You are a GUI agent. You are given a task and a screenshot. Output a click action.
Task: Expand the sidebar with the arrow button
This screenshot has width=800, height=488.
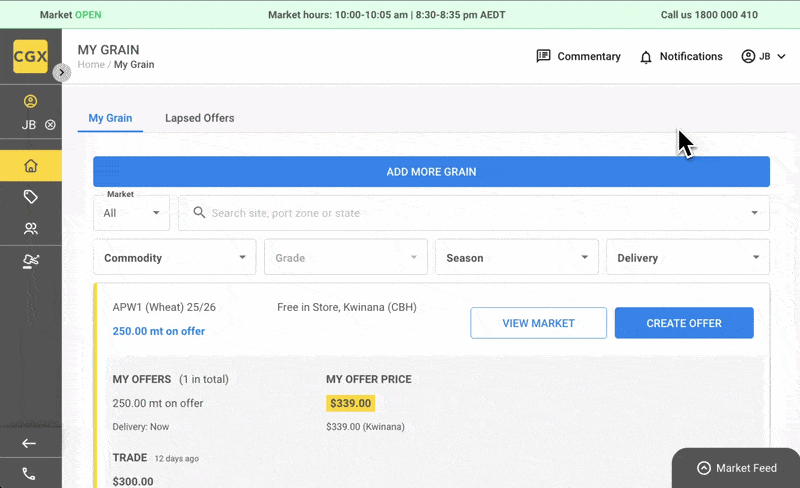(x=62, y=72)
